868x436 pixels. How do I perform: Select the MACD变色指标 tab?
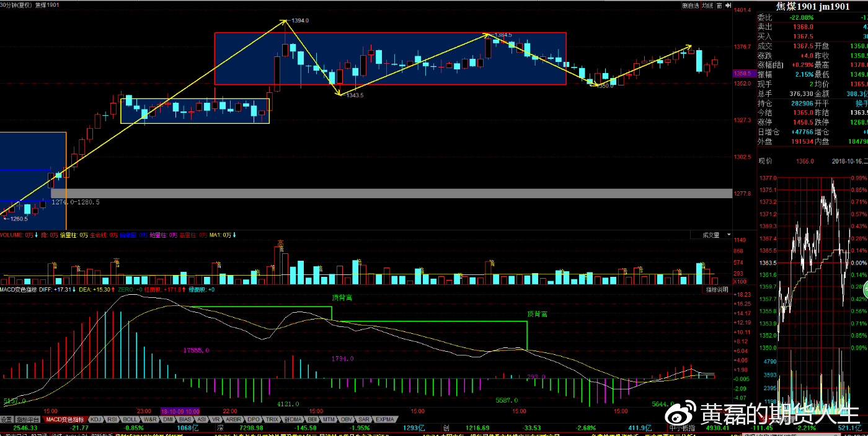coord(64,419)
